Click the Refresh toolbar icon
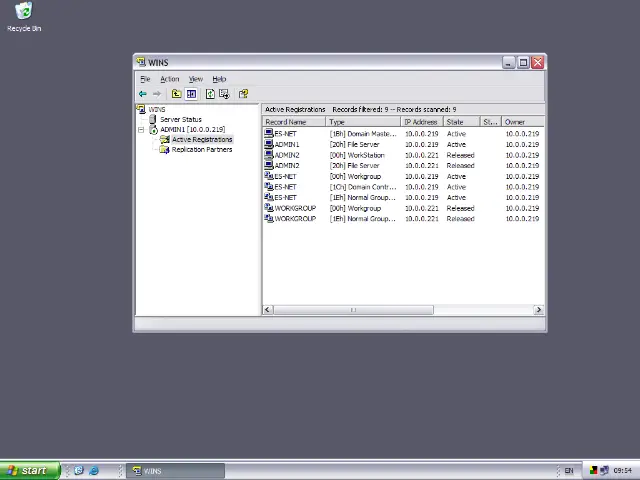This screenshot has height=480, width=640. point(210,94)
